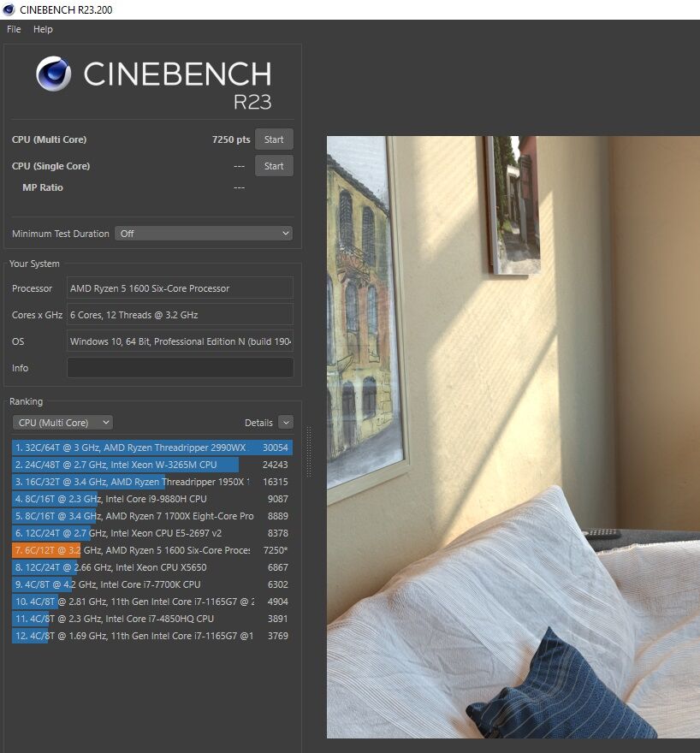Select the i7-1165G7 2.81 GHz ranking row
The height and width of the screenshot is (753, 700).
152,602
